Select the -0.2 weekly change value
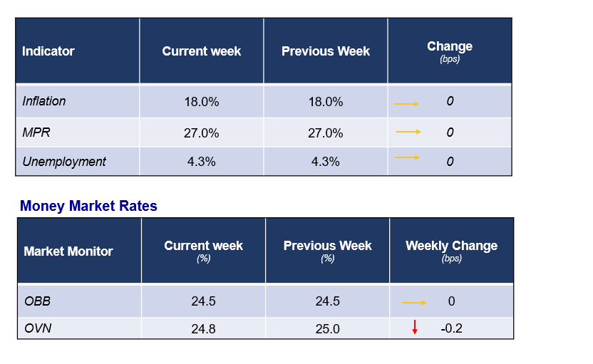 [452, 328]
